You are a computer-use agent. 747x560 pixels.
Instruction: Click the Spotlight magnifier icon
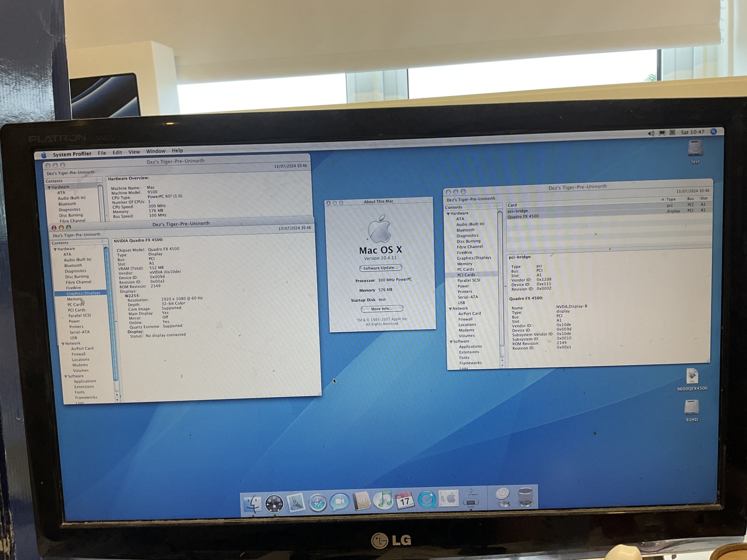[x=713, y=132]
